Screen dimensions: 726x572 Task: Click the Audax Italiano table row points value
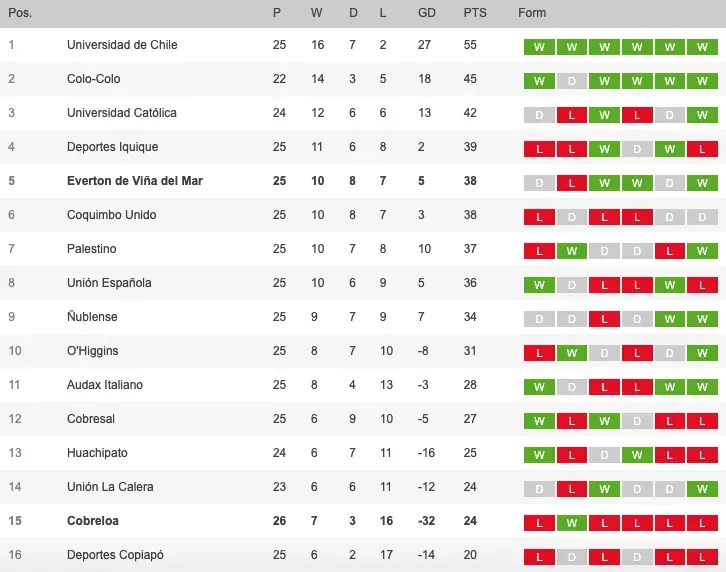[470, 385]
